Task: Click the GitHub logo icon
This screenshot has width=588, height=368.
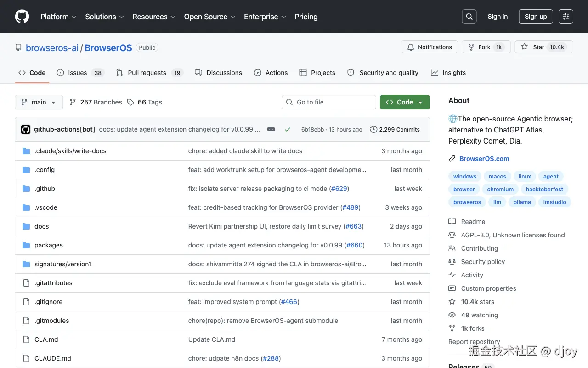Action: pyautogui.click(x=22, y=17)
